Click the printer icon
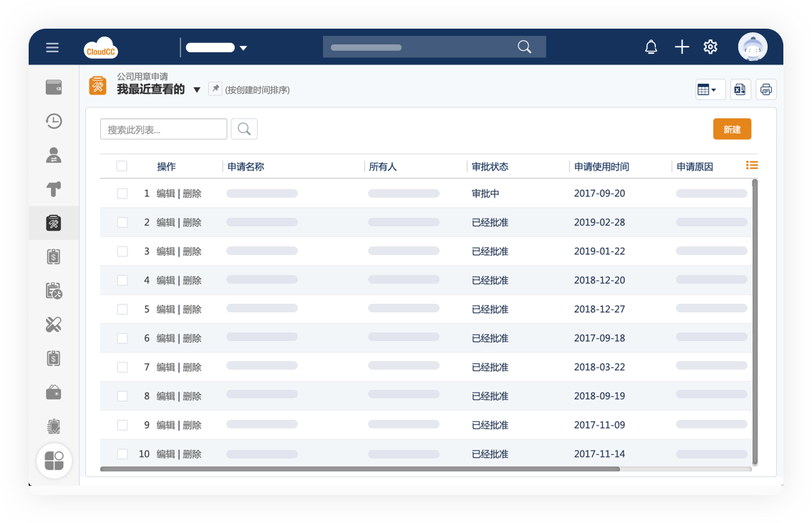 [x=766, y=90]
